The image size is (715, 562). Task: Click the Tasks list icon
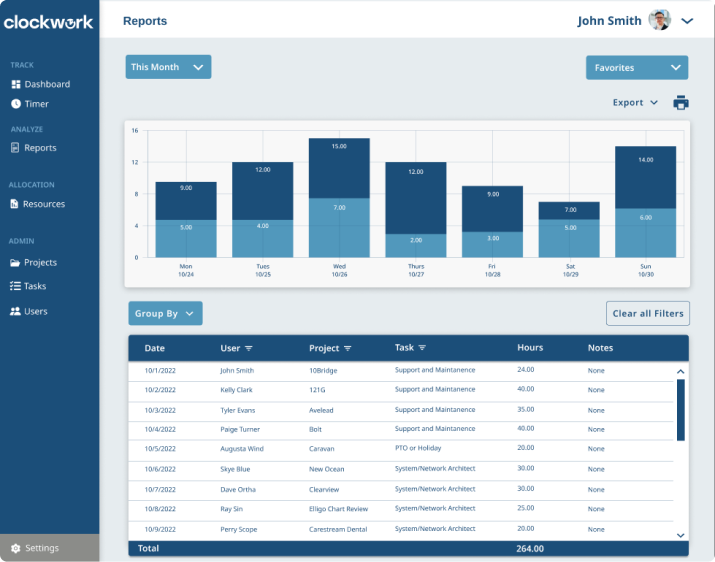point(15,287)
